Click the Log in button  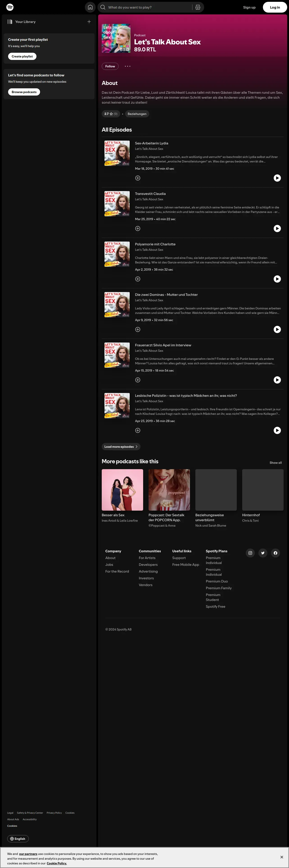pos(275,7)
